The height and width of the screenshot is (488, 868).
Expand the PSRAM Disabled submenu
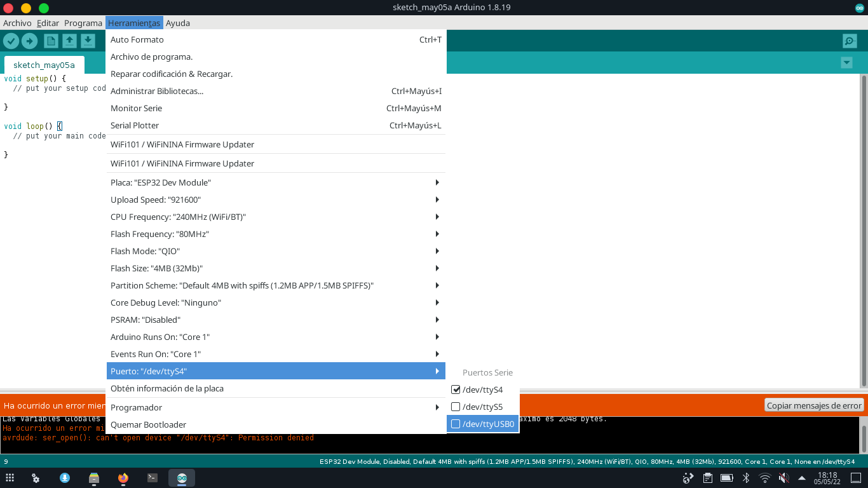(x=276, y=320)
